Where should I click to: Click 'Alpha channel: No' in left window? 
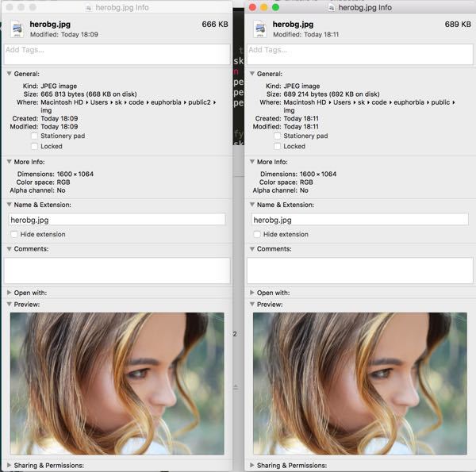[x=37, y=190]
